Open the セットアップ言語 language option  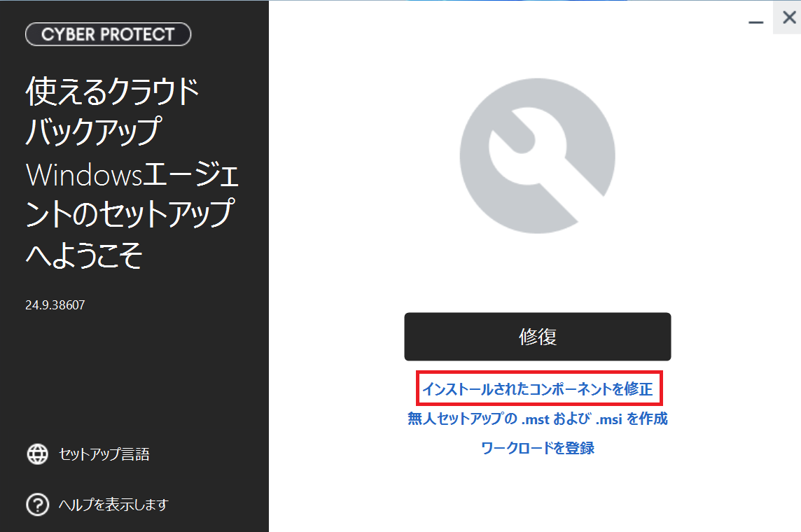tap(104, 454)
